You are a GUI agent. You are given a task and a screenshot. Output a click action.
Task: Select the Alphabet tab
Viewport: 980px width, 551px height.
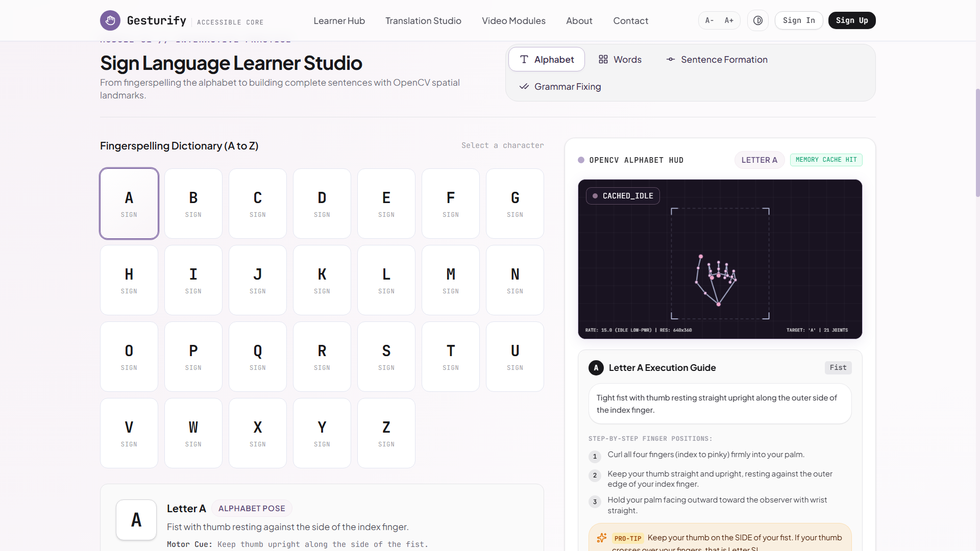point(547,60)
